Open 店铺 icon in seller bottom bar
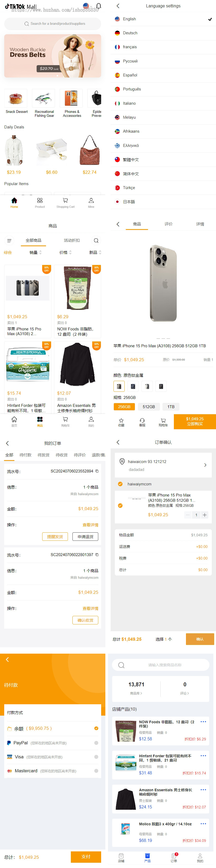Screen dimensions: 216x868 point(121,856)
